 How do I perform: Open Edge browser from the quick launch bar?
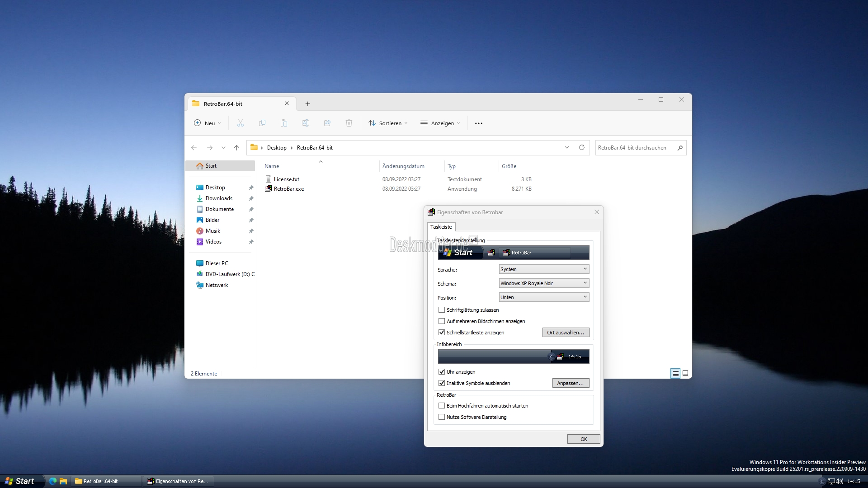click(x=53, y=481)
